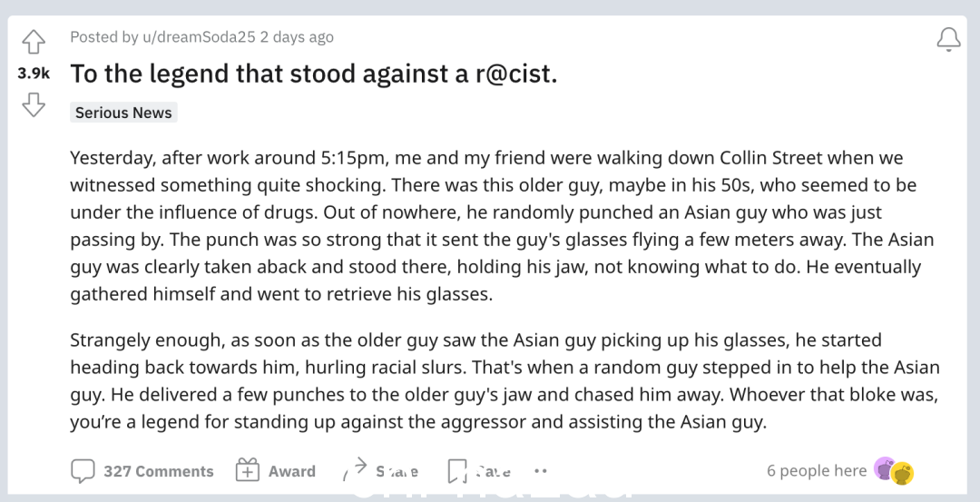This screenshot has height=502, width=980.
Task: Open the more options ellipsis menu
Action: point(541,471)
